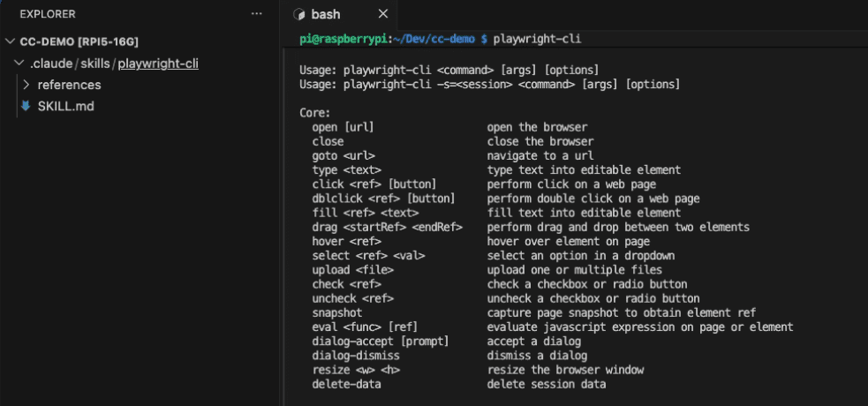Click 'click <ref> [button]' command text

point(374,184)
